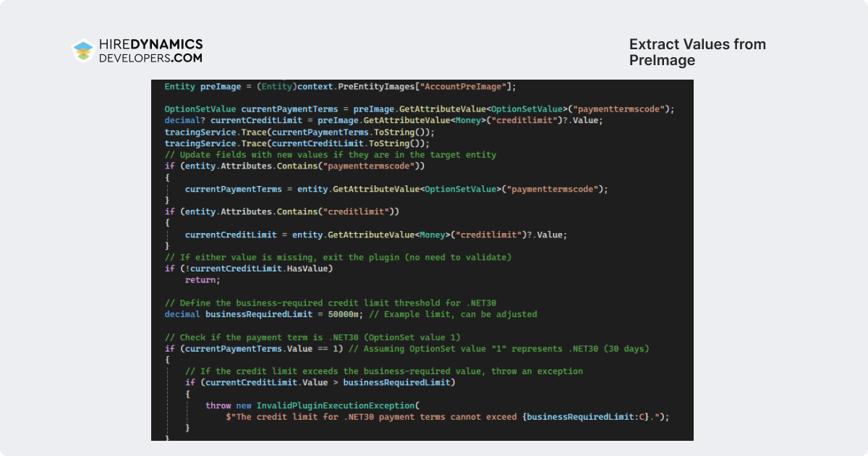Screen dimensions: 868x456
Task: Click comment 'Assuming OptionSet value "1" represents .NET30'
Action: [499, 349]
